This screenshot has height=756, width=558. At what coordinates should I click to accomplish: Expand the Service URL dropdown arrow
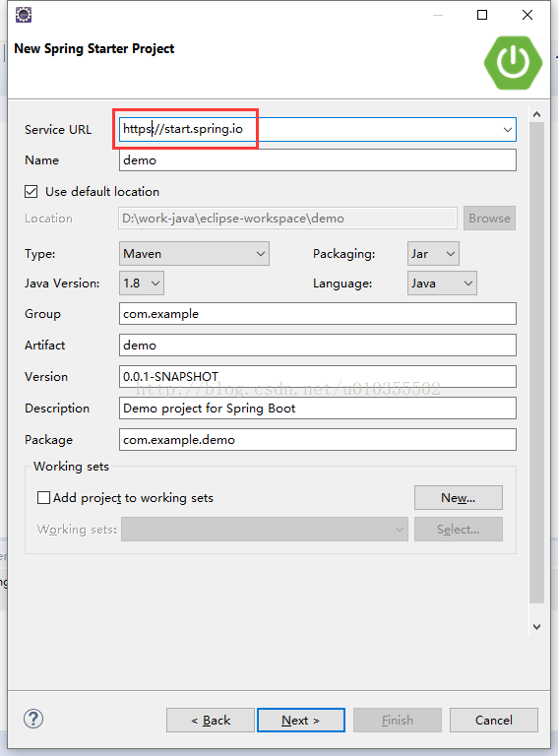pos(508,129)
